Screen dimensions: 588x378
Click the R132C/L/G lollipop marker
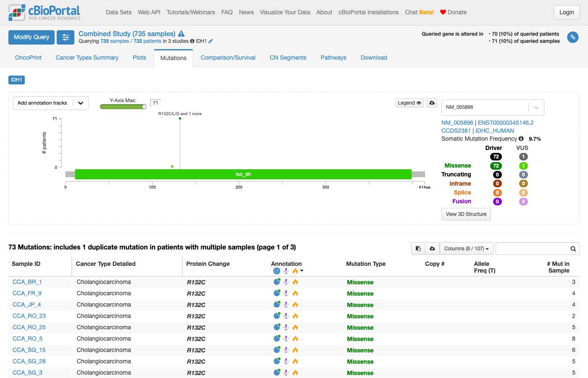(180, 118)
